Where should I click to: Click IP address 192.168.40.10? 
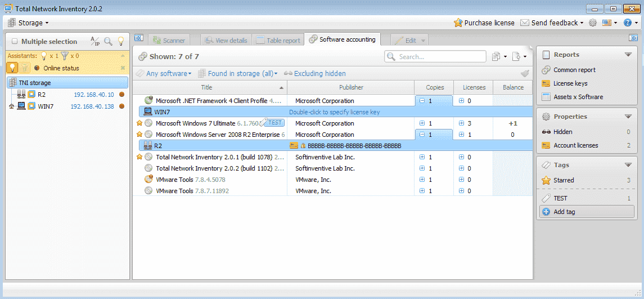pos(93,95)
